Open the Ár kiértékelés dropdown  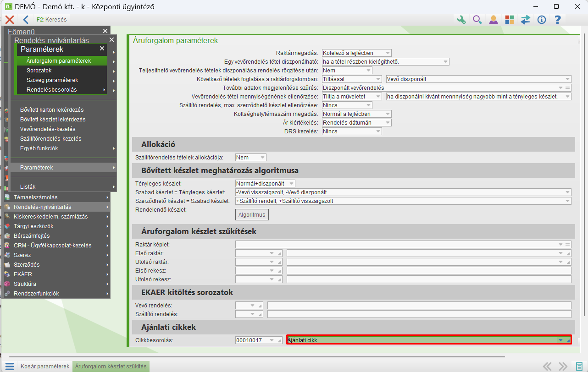click(x=388, y=122)
